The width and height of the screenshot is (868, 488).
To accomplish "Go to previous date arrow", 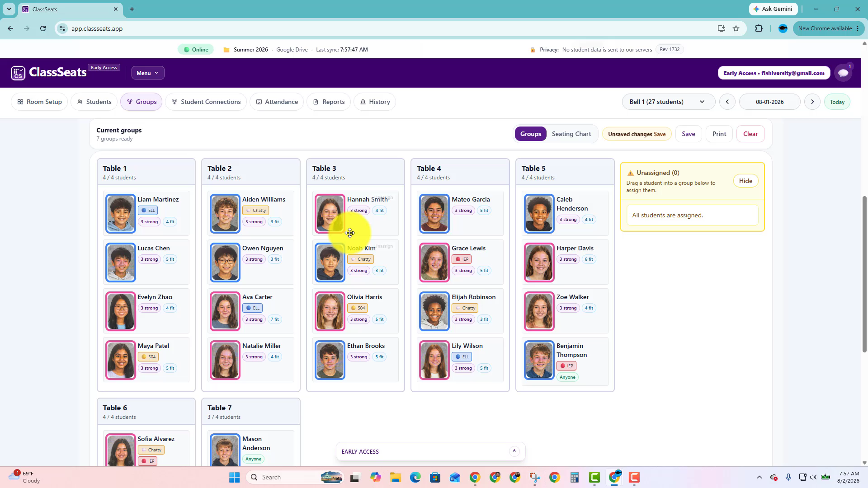I will click(x=727, y=102).
